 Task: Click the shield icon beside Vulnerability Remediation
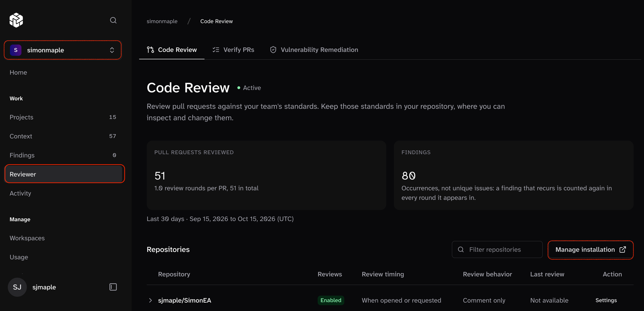coord(273,50)
